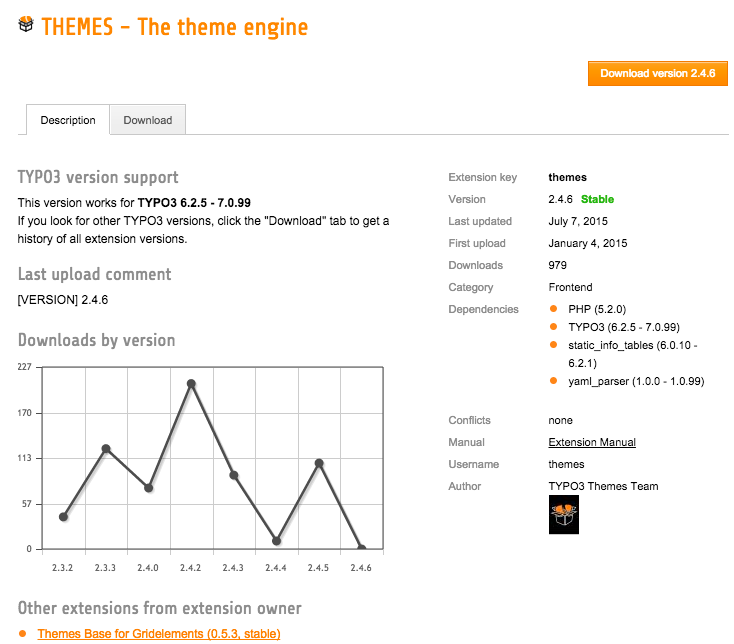Click the Downloads by version heading
The image size is (734, 644).
pyautogui.click(x=96, y=340)
